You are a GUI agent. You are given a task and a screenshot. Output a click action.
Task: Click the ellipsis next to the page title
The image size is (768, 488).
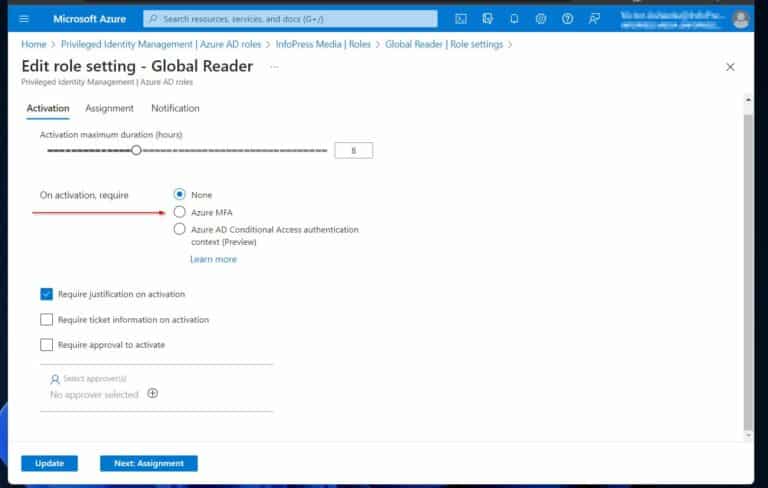coord(274,67)
